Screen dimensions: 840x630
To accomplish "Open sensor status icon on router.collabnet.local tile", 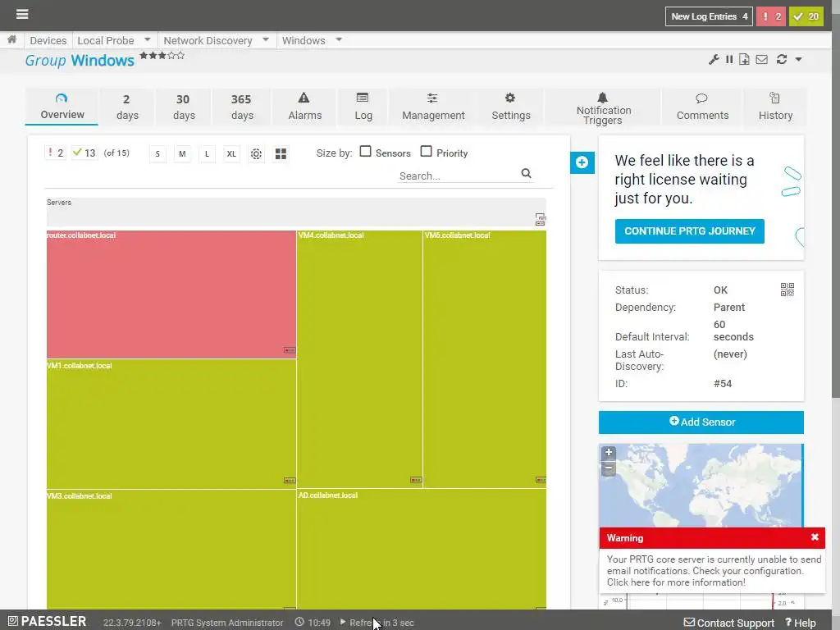I will point(290,350).
